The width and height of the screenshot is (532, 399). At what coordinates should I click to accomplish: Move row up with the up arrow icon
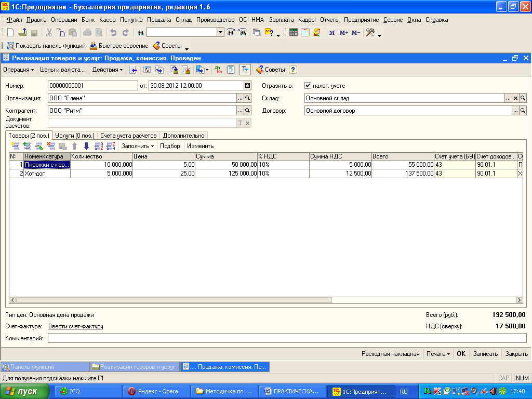click(x=75, y=146)
